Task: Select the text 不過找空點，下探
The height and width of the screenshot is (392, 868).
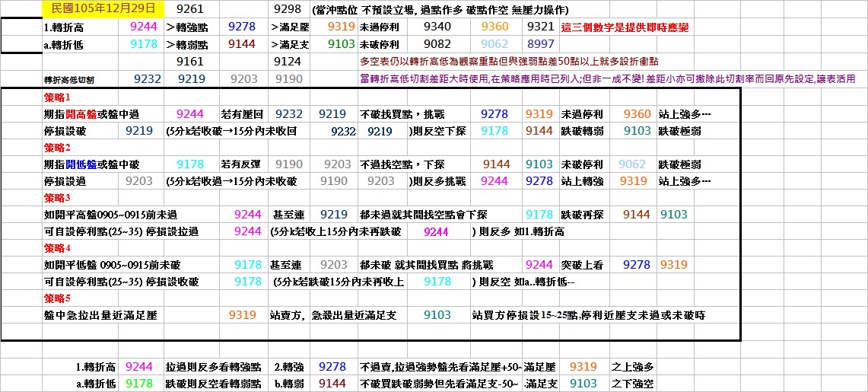Action: (402, 164)
